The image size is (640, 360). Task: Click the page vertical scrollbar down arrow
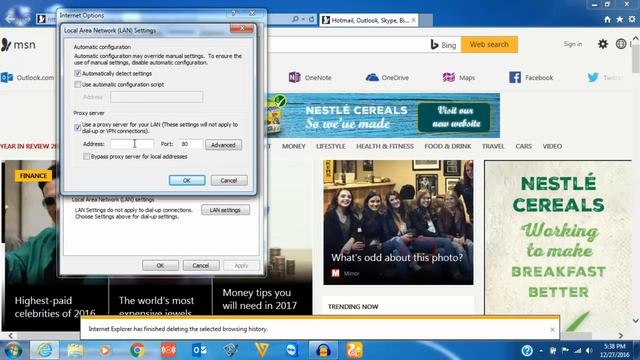click(636, 321)
